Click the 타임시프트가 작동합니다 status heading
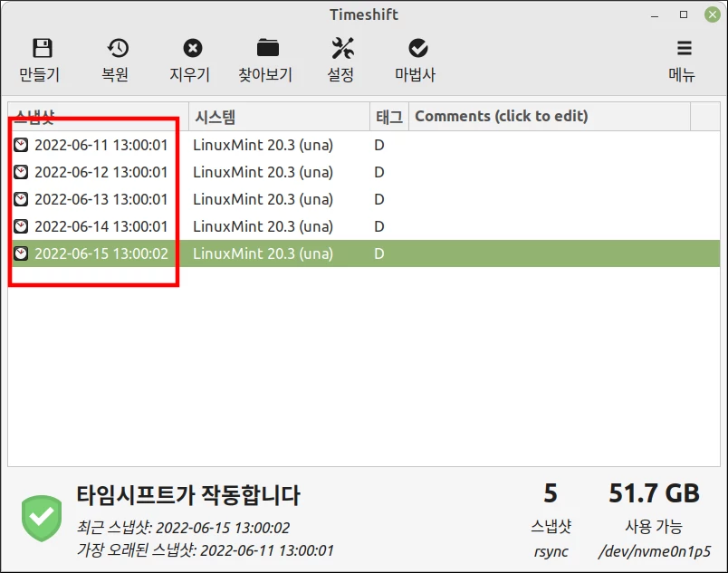The height and width of the screenshot is (573, 728). pos(188,495)
